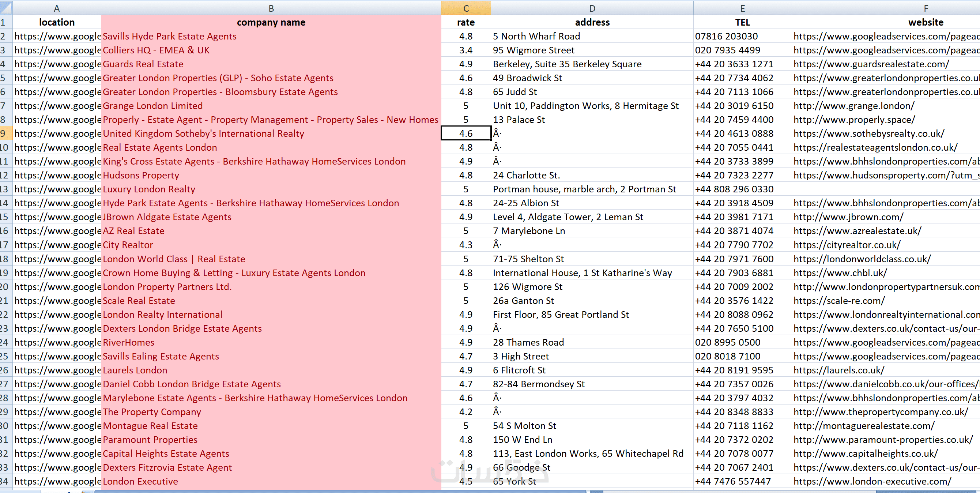This screenshot has width=980, height=493.
Task: Select column D header
Action: [x=592, y=8]
